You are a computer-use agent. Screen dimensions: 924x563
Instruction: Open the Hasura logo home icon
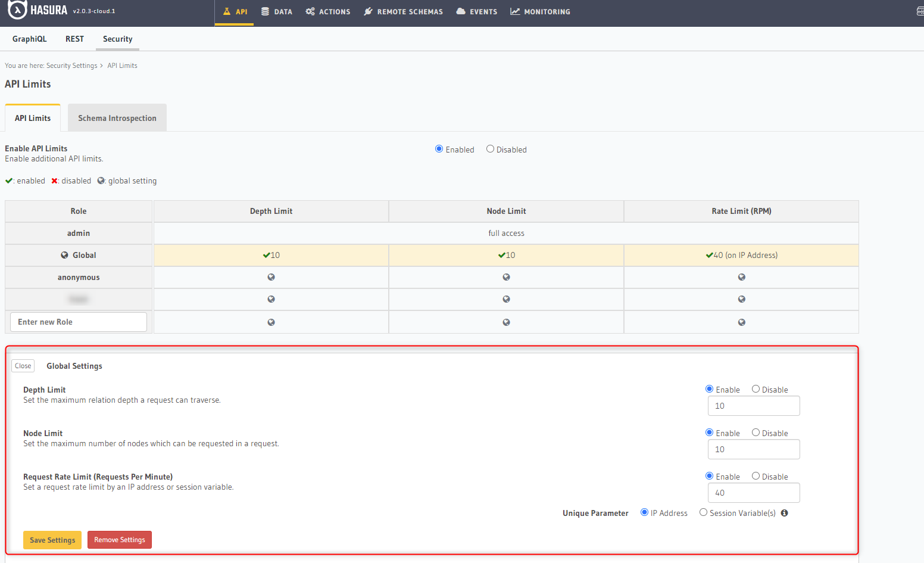[17, 11]
